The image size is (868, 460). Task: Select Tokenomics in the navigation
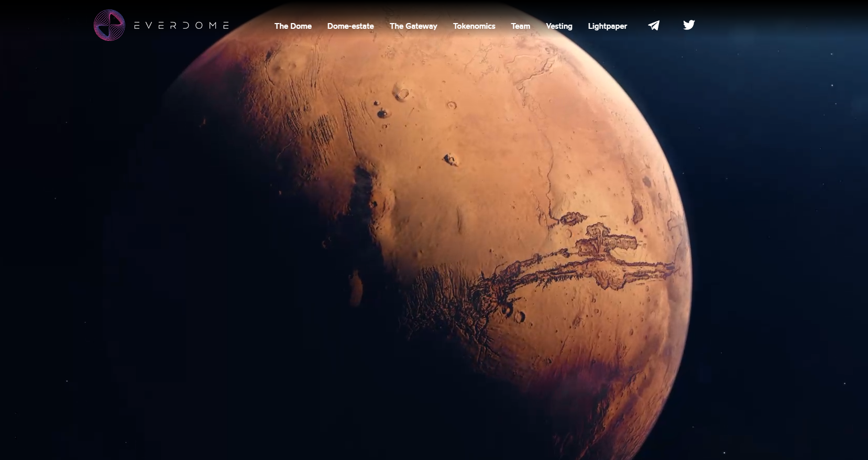[x=474, y=26]
